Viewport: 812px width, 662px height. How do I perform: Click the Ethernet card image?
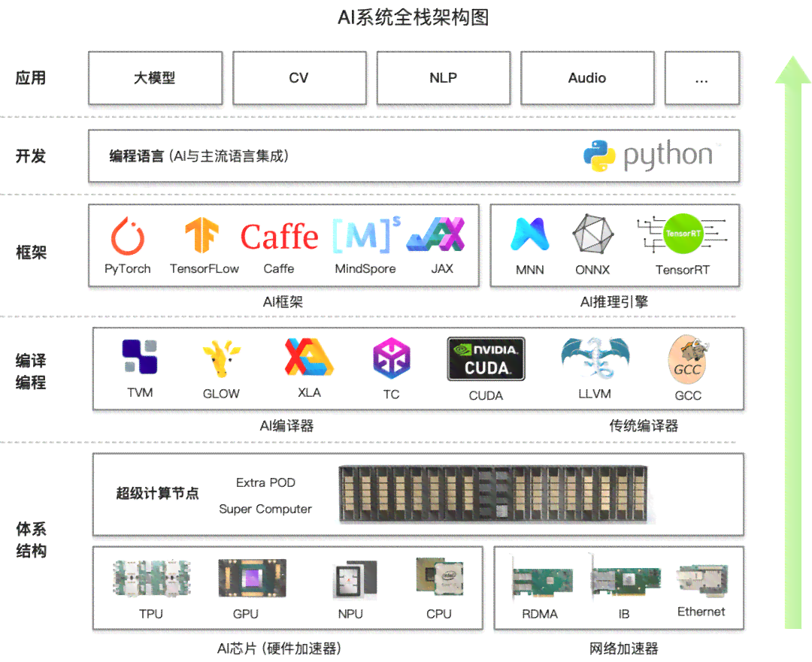click(702, 580)
